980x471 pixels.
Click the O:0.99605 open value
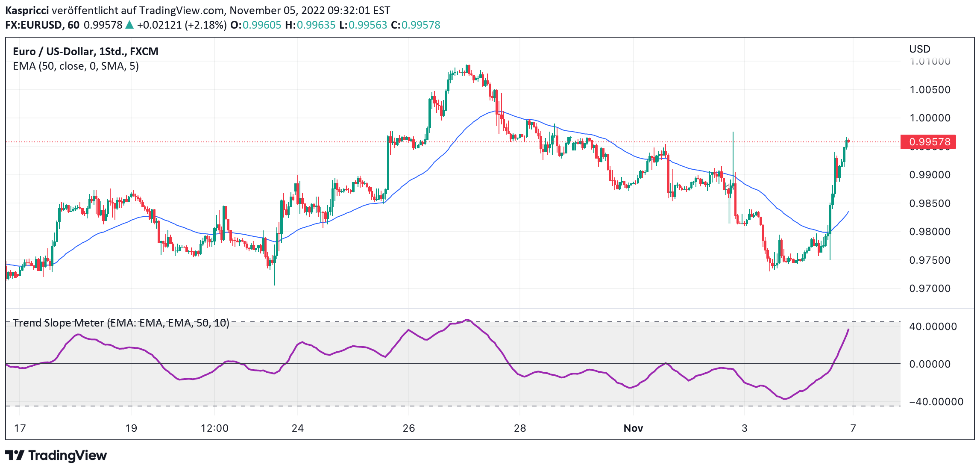[x=256, y=25]
